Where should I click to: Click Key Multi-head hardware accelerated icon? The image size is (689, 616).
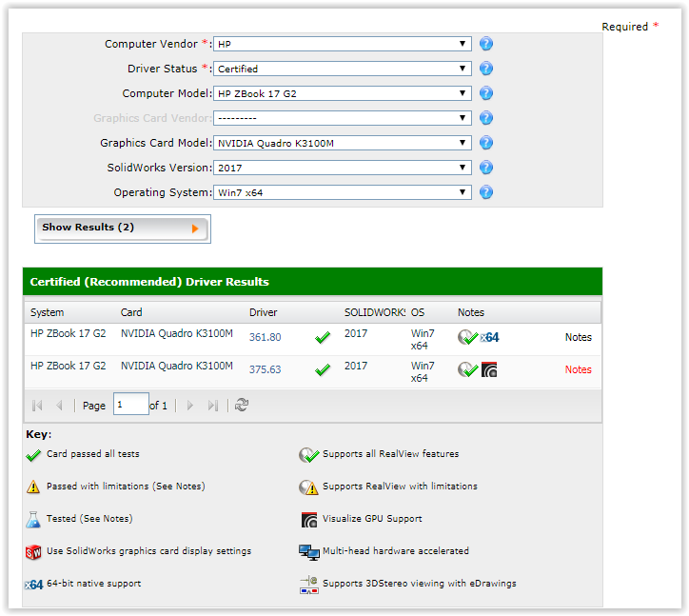(309, 552)
